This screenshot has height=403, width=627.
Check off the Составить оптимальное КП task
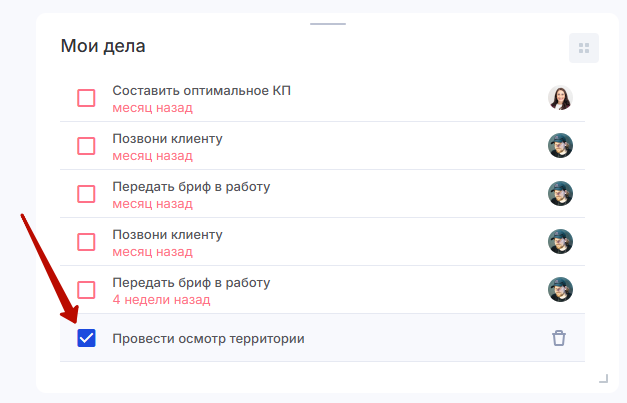point(87,98)
